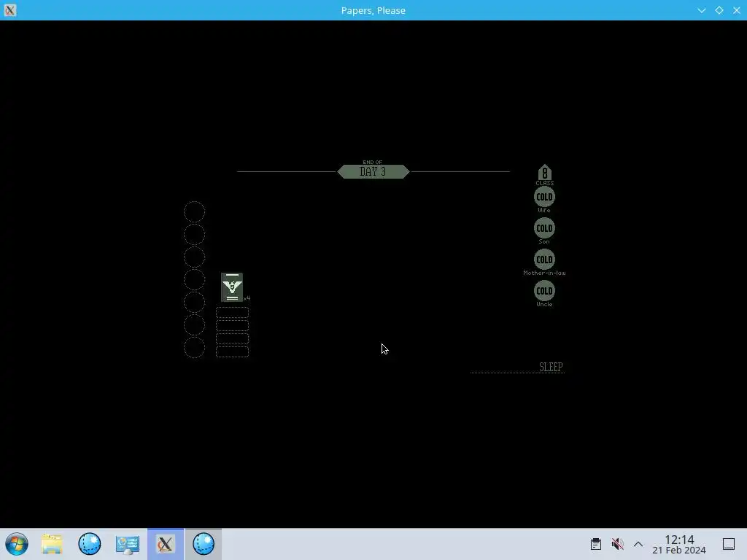The image size is (747, 560).
Task: Expand the hidden system tray arrow
Action: [x=638, y=544]
